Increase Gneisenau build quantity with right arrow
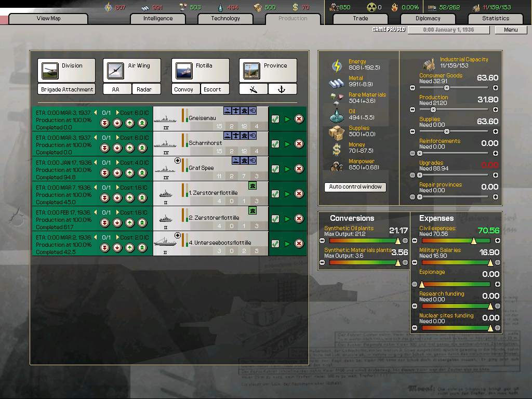 (117, 113)
